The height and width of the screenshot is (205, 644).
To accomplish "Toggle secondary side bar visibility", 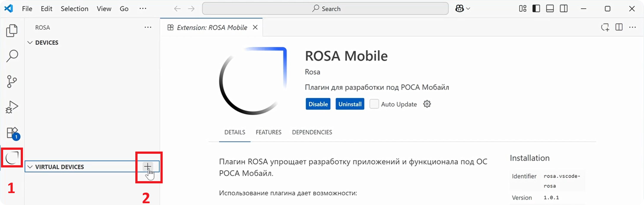I will [x=564, y=8].
